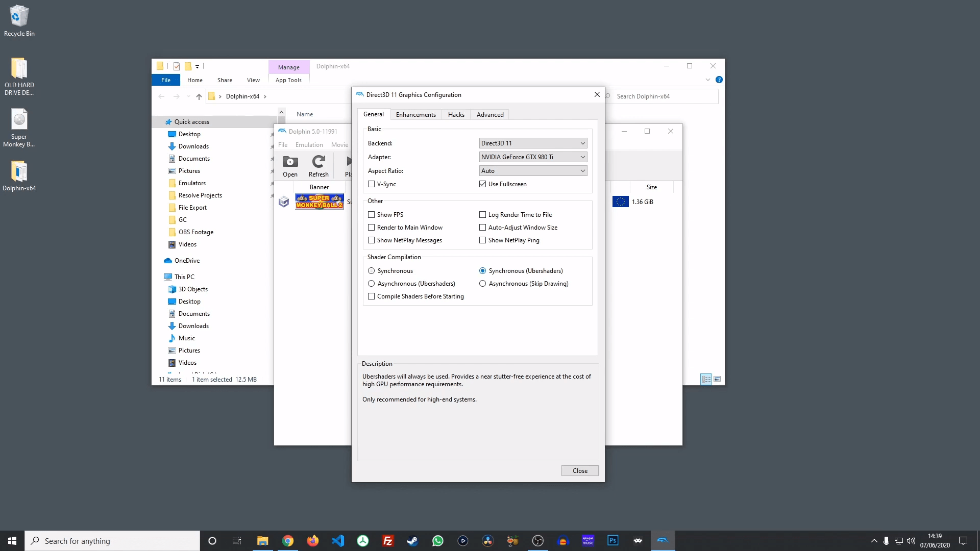980x551 pixels.
Task: Enable the Use Fullscreen checkbox
Action: 482,184
